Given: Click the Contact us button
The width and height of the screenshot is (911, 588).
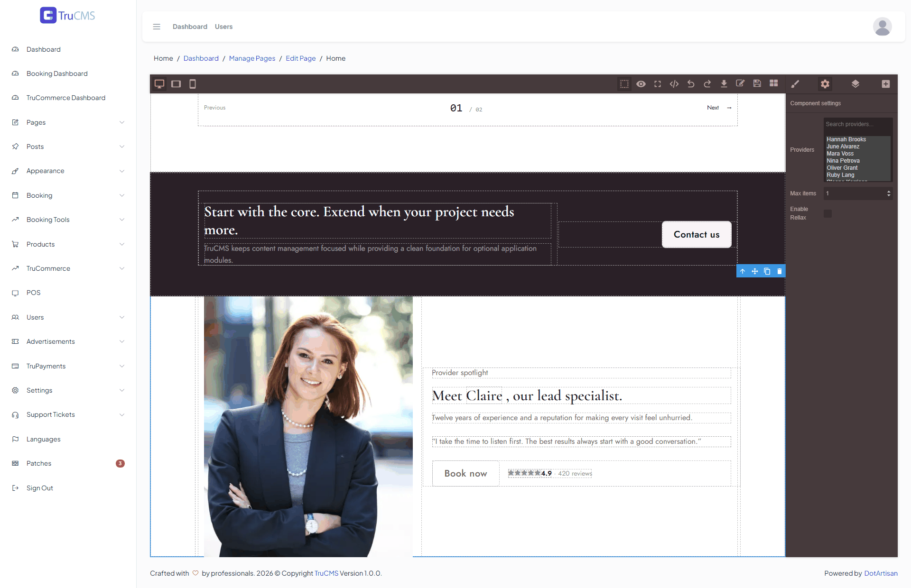Looking at the screenshot, I should (697, 234).
